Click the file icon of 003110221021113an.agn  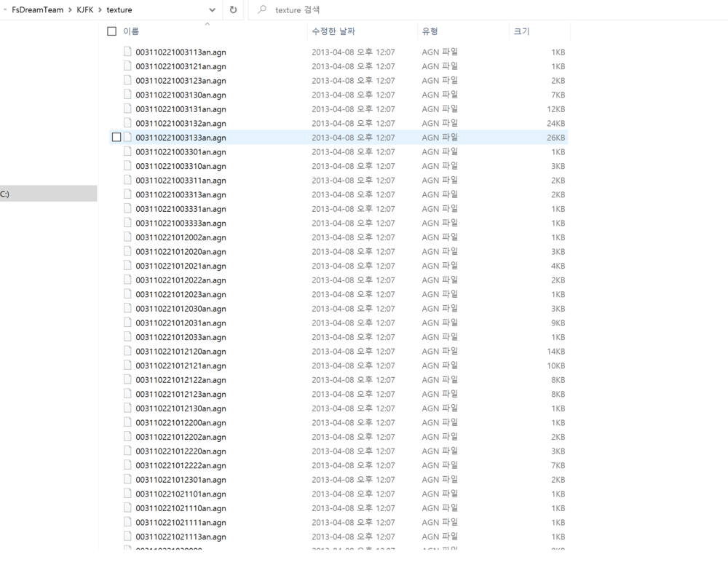pos(127,537)
